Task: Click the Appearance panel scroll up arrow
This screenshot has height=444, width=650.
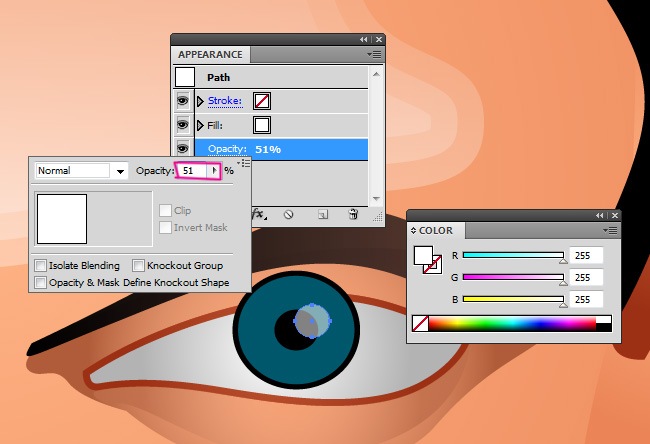Action: (x=376, y=74)
